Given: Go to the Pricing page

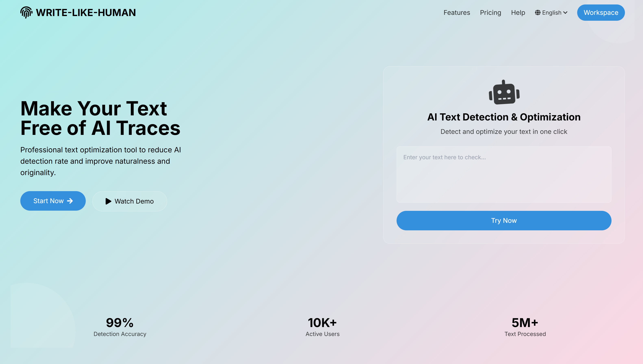Looking at the screenshot, I should [490, 13].
